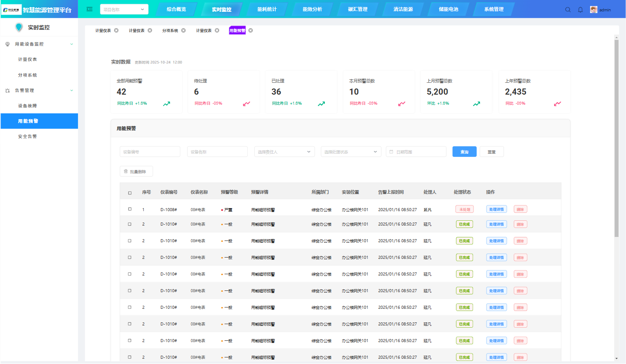The image size is (626, 364).
Task: Close the 用能预警 tab with its X icon
Action: [x=251, y=31]
